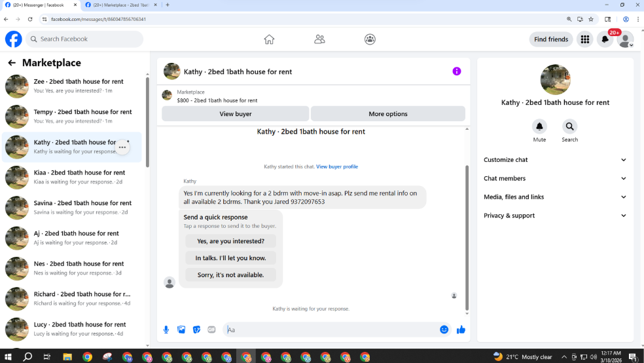Open the Facebook apps grid menu

(585, 39)
